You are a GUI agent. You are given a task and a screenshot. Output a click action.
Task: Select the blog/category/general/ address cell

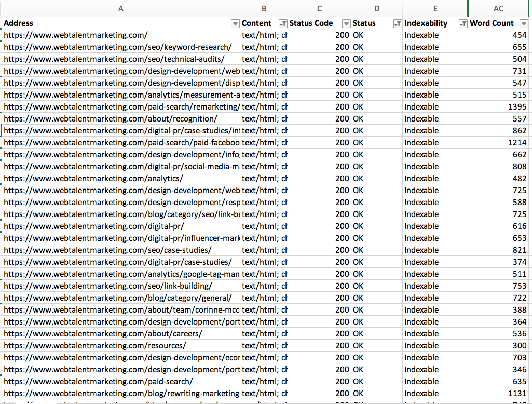pyautogui.click(x=121, y=298)
